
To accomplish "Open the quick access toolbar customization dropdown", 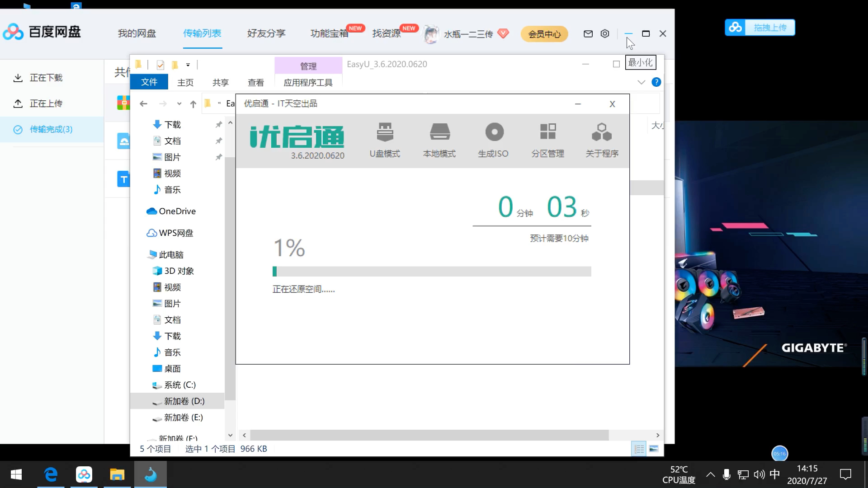I will [x=189, y=65].
